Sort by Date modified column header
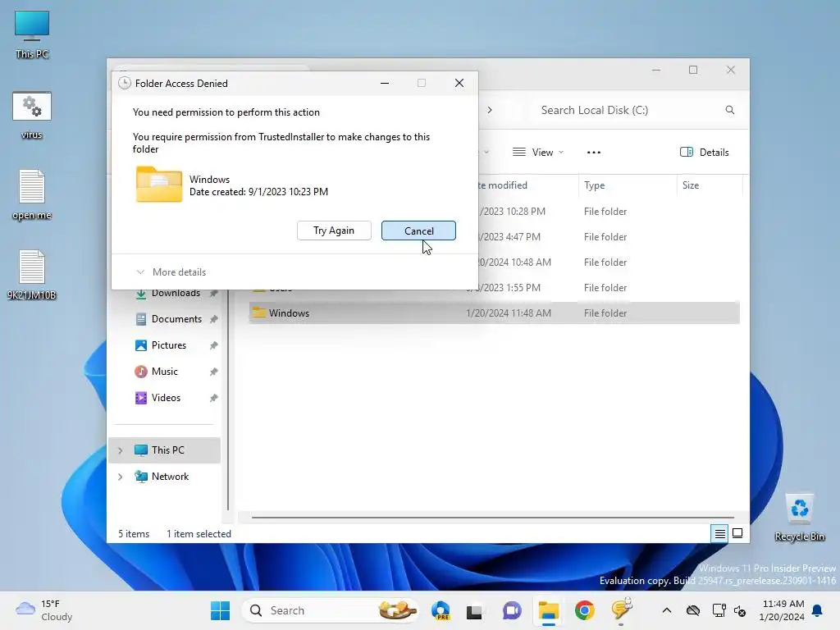 (502, 185)
